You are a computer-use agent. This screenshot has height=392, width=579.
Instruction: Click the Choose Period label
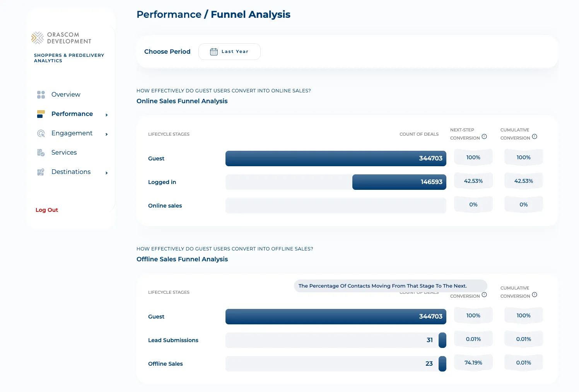[167, 51]
